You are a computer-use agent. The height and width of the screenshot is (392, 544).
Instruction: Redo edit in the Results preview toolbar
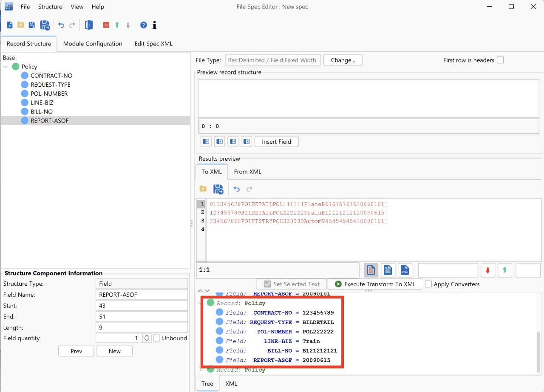pos(249,189)
